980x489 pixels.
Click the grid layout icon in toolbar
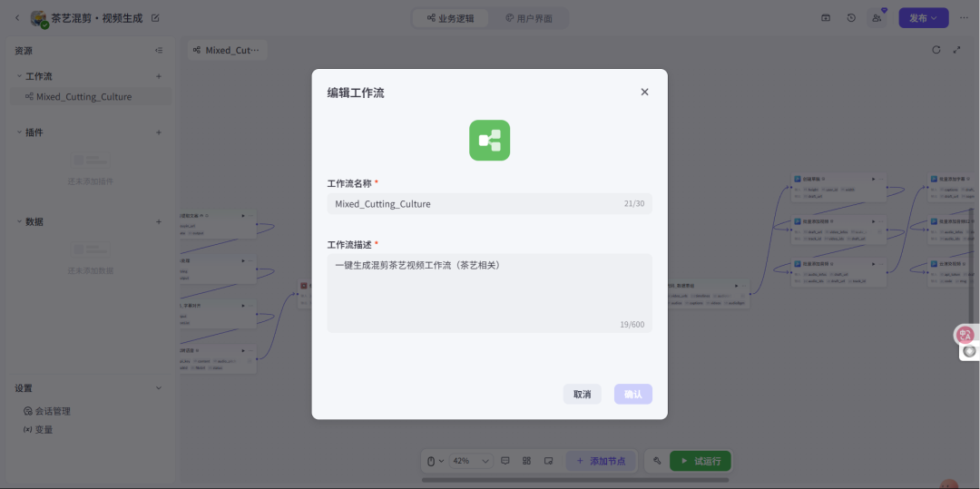[527, 461]
